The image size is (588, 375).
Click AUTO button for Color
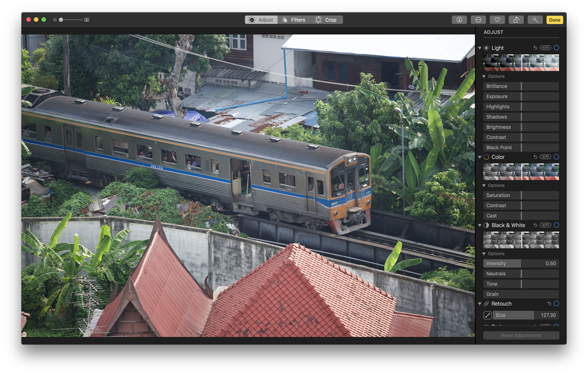click(x=545, y=157)
